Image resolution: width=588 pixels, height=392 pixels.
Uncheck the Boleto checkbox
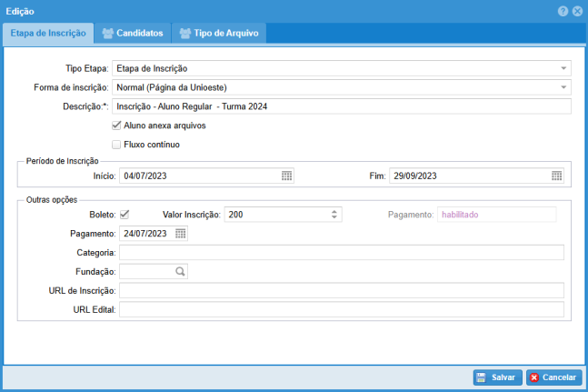tap(125, 215)
